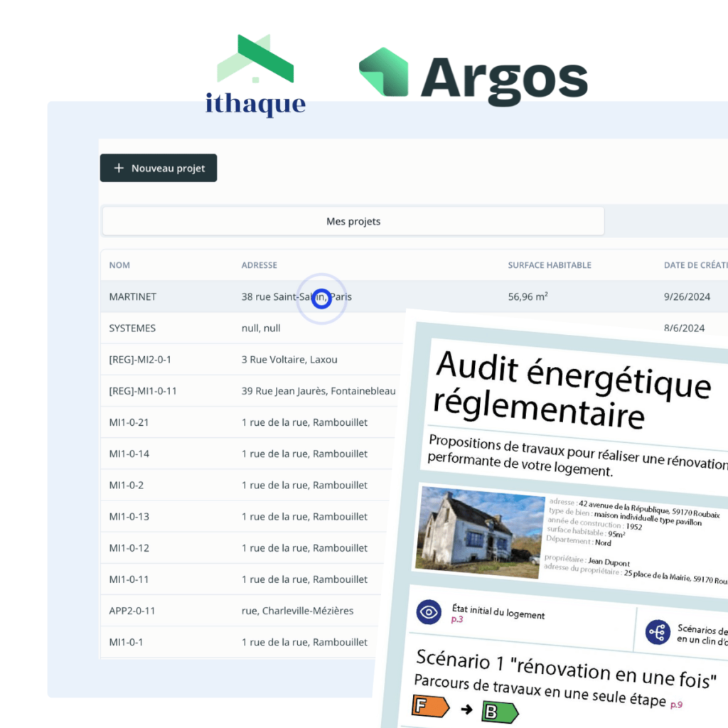This screenshot has height=728, width=728.
Task: Select address 3 Rue Voltaire, Laxou
Action: [289, 360]
